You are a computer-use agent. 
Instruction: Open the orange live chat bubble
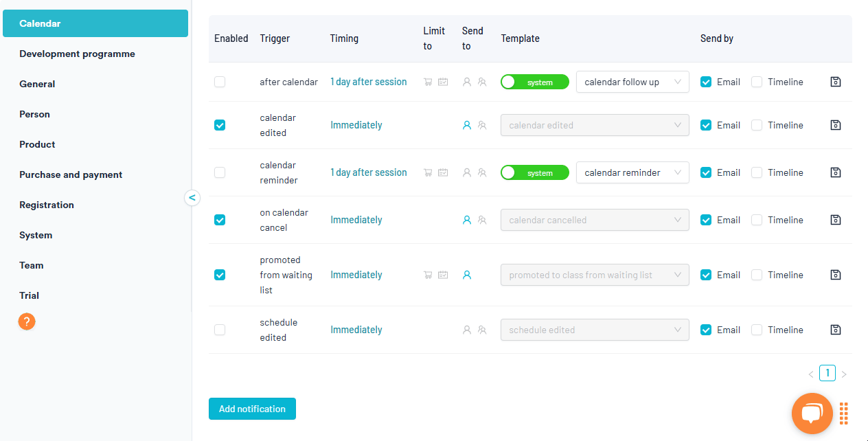pyautogui.click(x=812, y=413)
